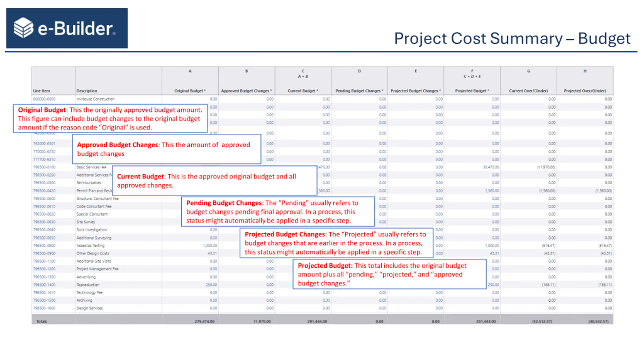The height and width of the screenshot is (362, 644).
Task: Select the 'Additional Surveying' description
Action: pyautogui.click(x=94, y=238)
